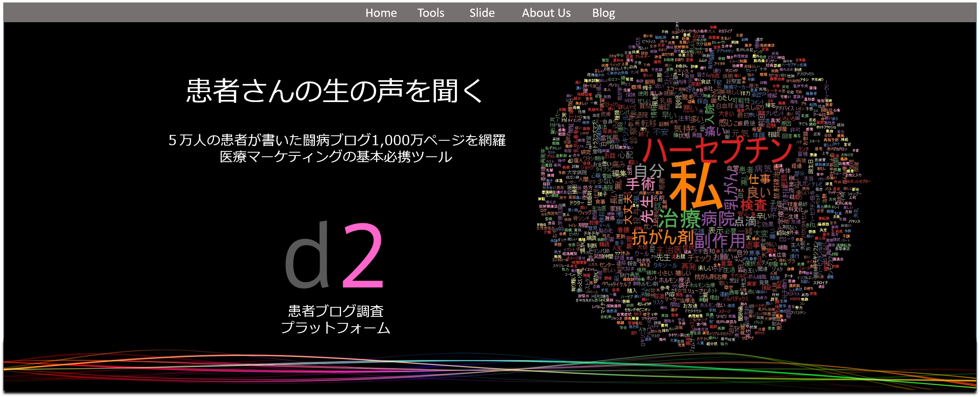Screen dimensions: 980x397
Task: Open the Tools menu item
Action: point(431,13)
